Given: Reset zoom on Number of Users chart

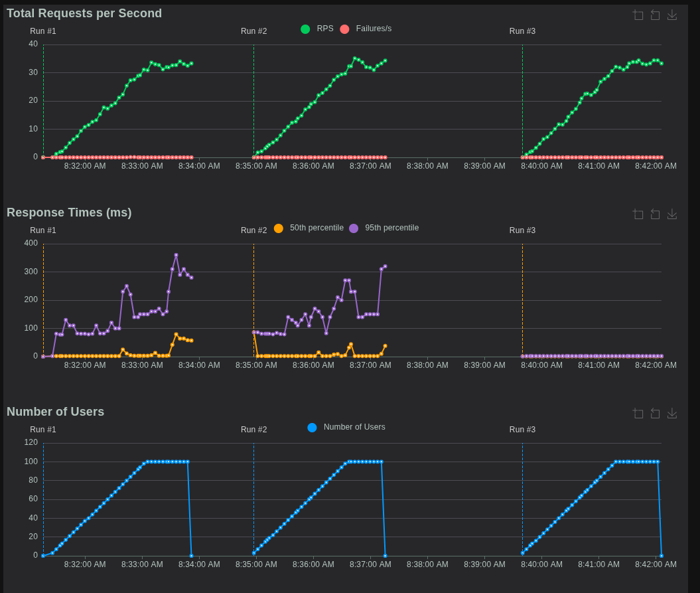Looking at the screenshot, I should tap(655, 413).
